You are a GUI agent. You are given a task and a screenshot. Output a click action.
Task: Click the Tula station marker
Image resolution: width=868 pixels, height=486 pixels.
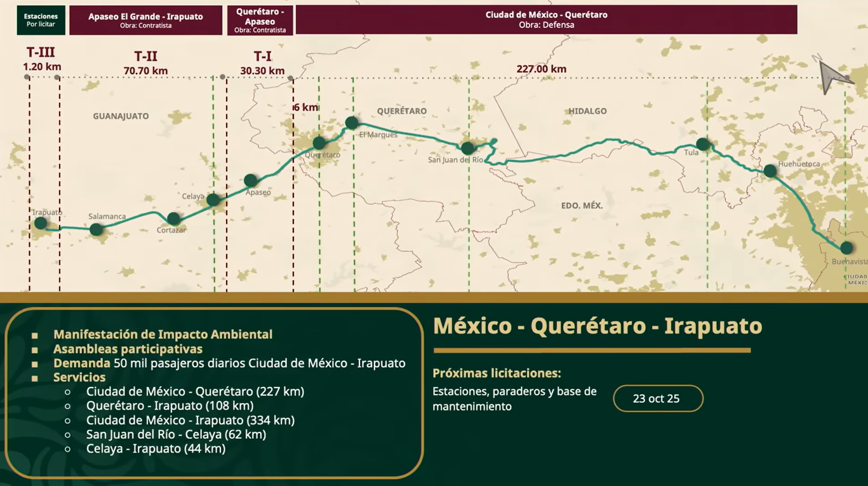tap(702, 144)
